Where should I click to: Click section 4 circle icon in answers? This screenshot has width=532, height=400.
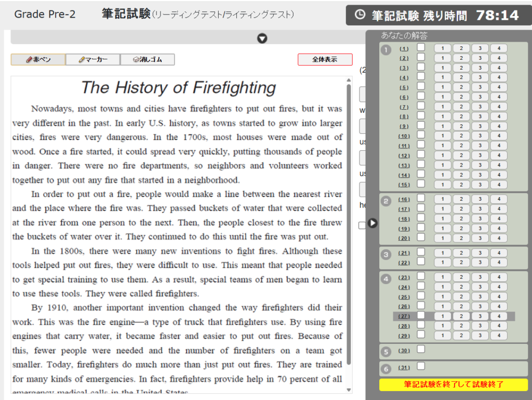point(385,279)
